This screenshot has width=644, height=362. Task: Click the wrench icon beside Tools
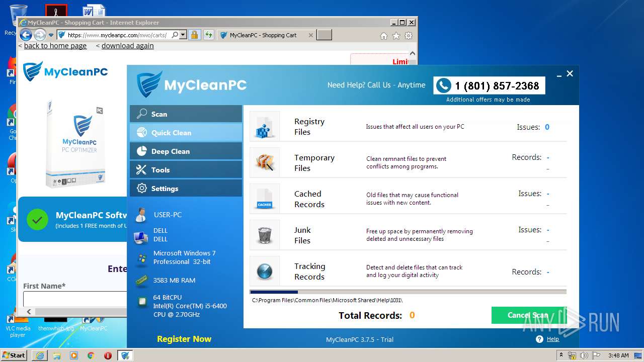pyautogui.click(x=142, y=170)
